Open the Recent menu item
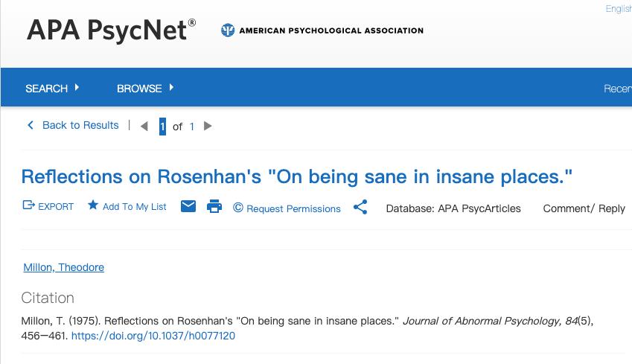The height and width of the screenshot is (364, 632). pos(618,89)
